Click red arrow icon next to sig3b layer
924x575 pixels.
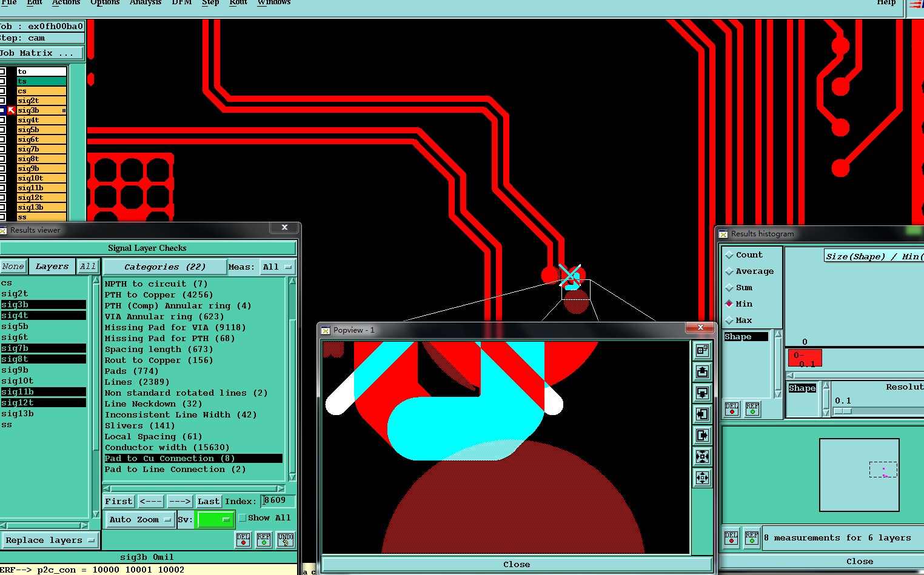point(12,110)
